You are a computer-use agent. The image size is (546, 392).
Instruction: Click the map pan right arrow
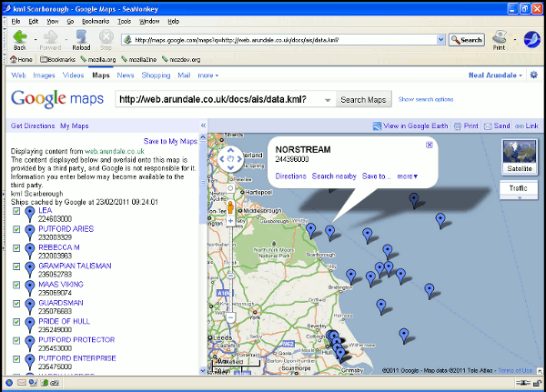tap(239, 159)
